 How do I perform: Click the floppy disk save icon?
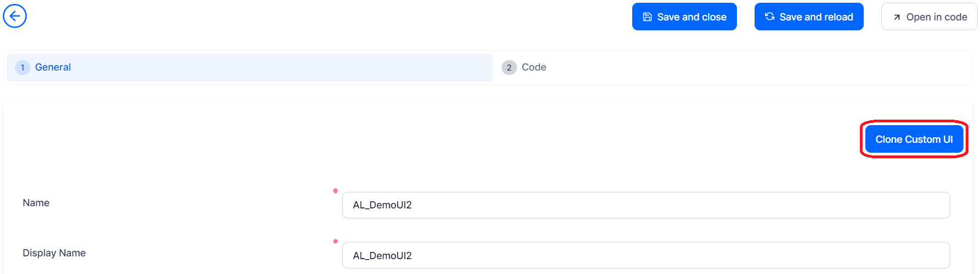648,17
